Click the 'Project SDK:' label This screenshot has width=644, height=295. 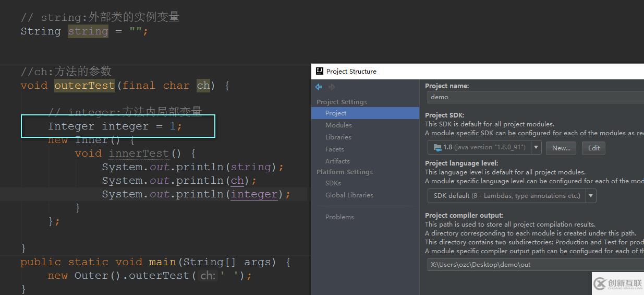tap(444, 115)
